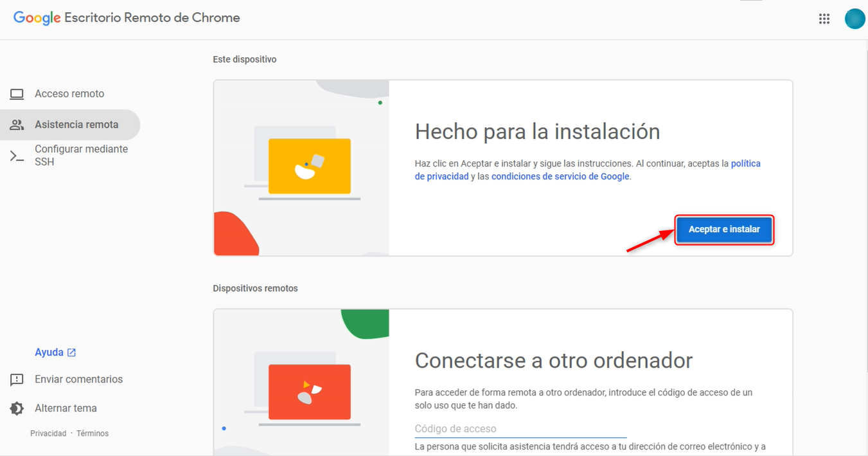Screen dimensions: 868x456
Task: Open the Privacidad footer link
Action: click(48, 433)
